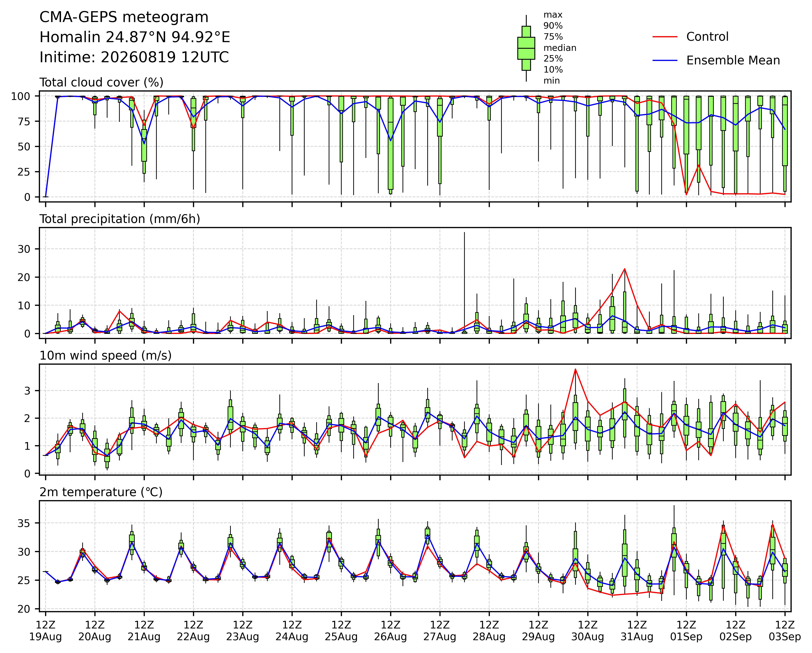This screenshot has width=812, height=653.
Task: Click the 'Total cloud cover (%)' panel title
Action: click(x=101, y=82)
